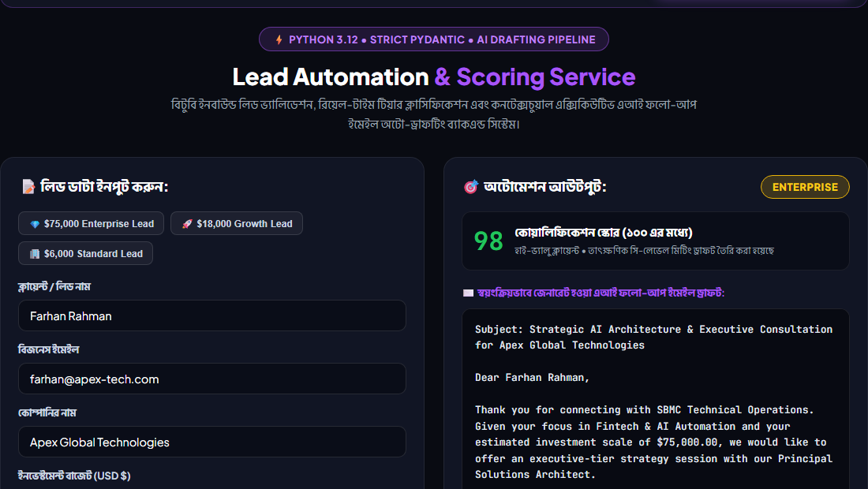Click the investment budget (USD $) label
Screen dimensions: 868x489
click(x=74, y=476)
